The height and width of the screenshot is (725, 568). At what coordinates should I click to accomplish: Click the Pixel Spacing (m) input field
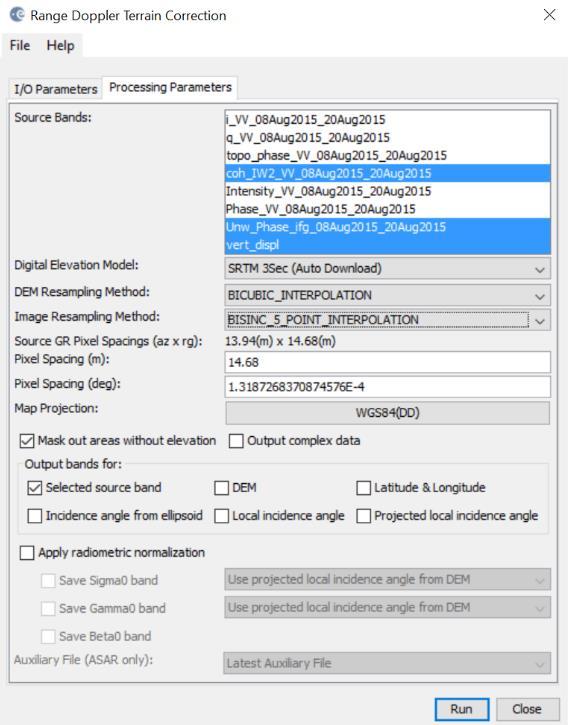388,362
